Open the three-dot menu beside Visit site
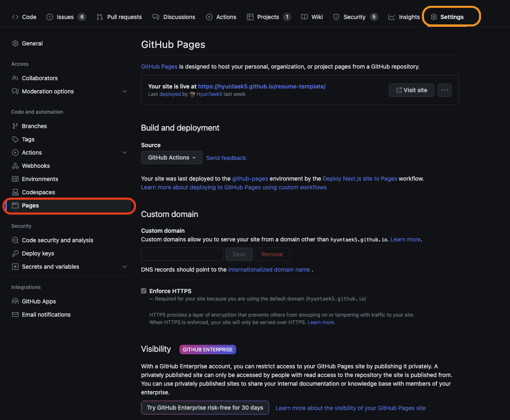 pyautogui.click(x=445, y=90)
